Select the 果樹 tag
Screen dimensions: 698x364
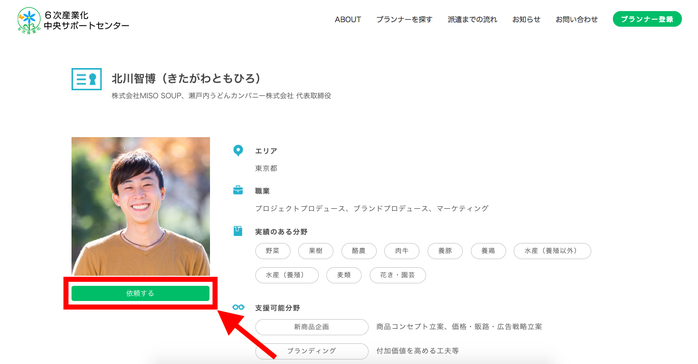pos(316,251)
